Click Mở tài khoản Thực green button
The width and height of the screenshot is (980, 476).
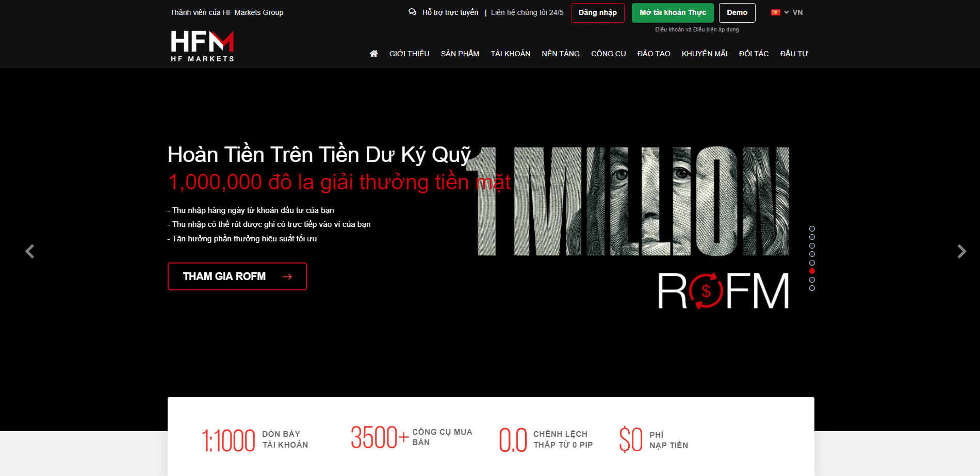[x=673, y=13]
